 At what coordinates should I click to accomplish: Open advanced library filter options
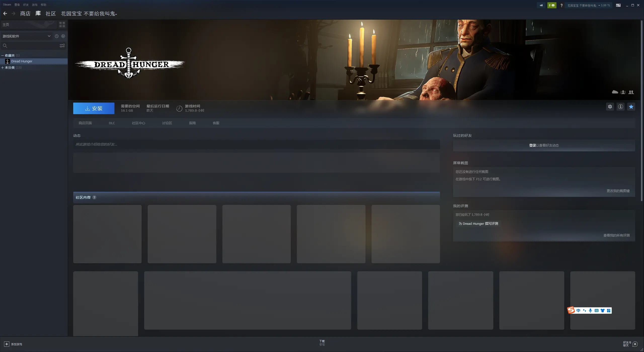tap(62, 46)
